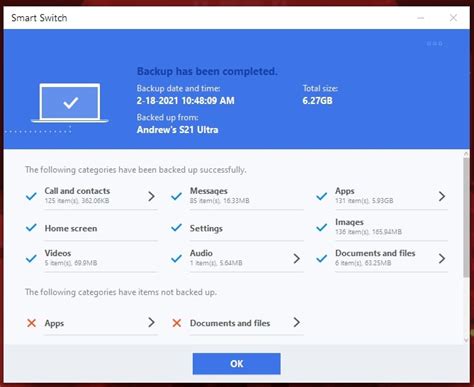Expand backed up Apps details chevron
The width and height of the screenshot is (474, 387).
(442, 196)
